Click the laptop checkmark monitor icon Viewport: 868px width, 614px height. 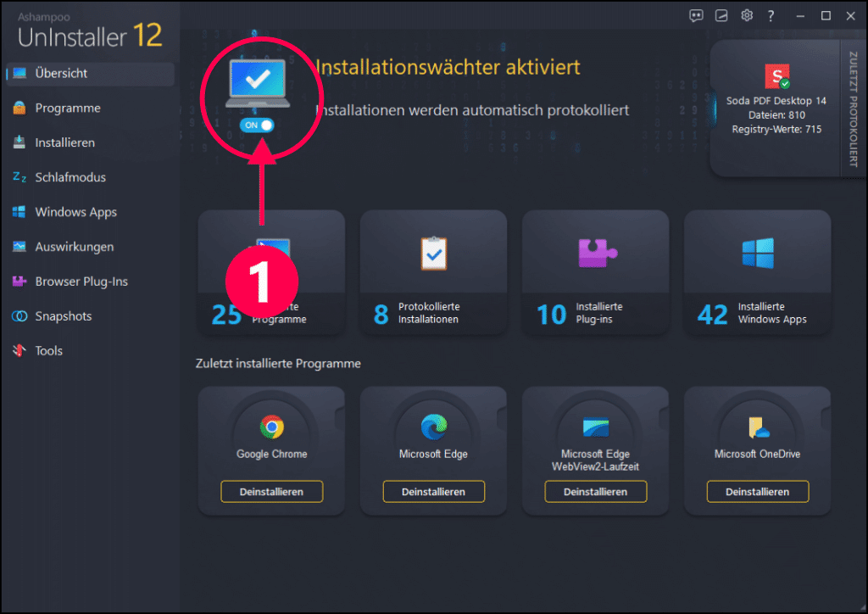[258, 84]
